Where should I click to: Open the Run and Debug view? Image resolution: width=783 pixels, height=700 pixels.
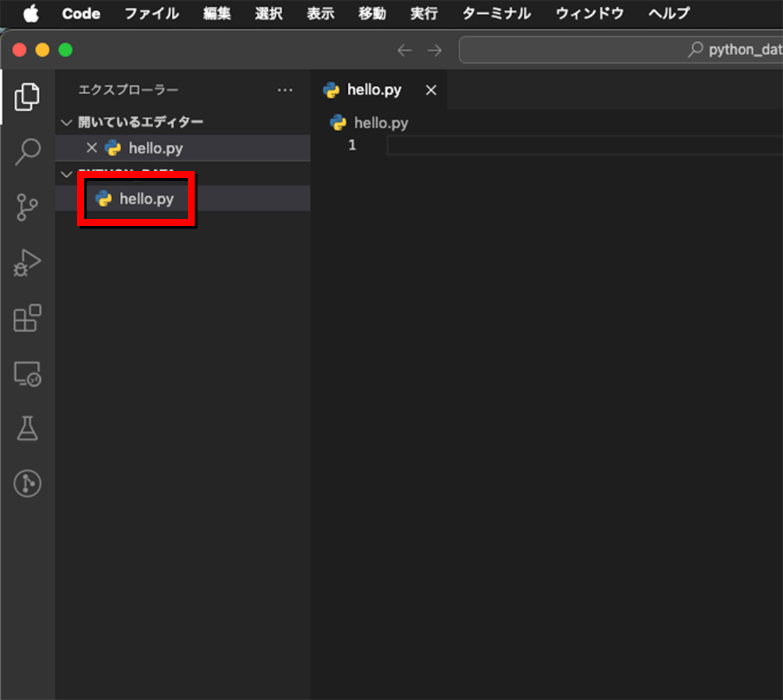tap(27, 263)
